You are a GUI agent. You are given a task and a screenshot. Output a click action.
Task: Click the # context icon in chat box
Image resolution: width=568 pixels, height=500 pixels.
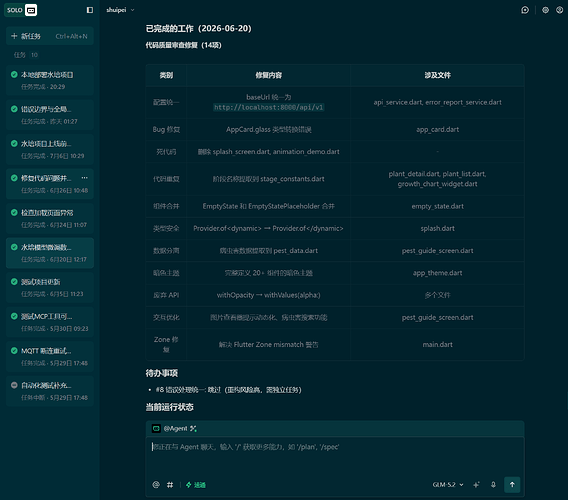(x=170, y=484)
